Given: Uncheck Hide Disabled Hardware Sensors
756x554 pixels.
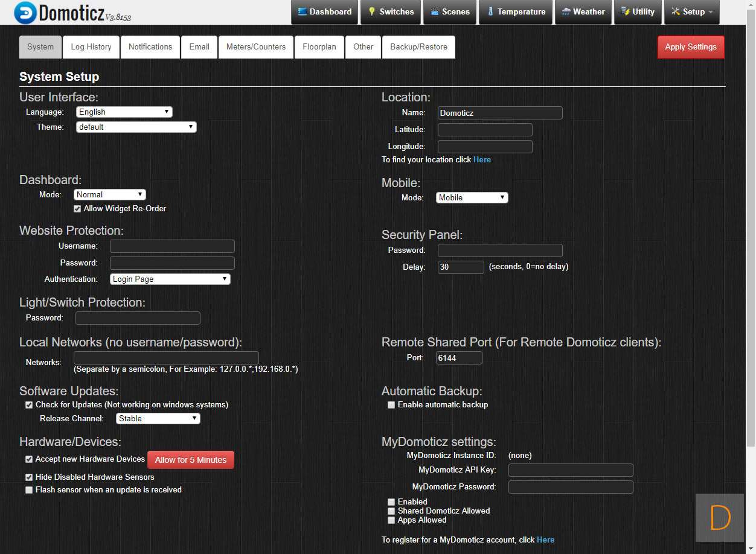Looking at the screenshot, I should coord(29,477).
